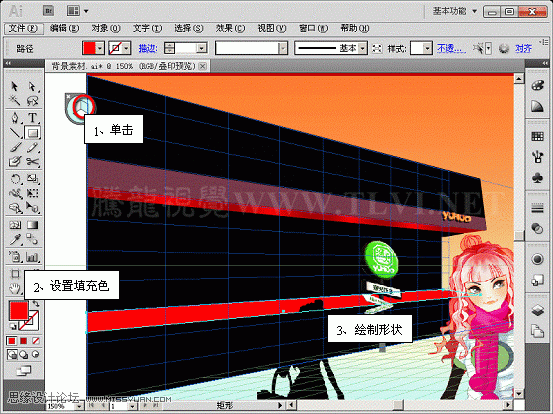Image resolution: width=553 pixels, height=414 pixels.
Task: Open 窗口(W) menu
Action: click(313, 28)
